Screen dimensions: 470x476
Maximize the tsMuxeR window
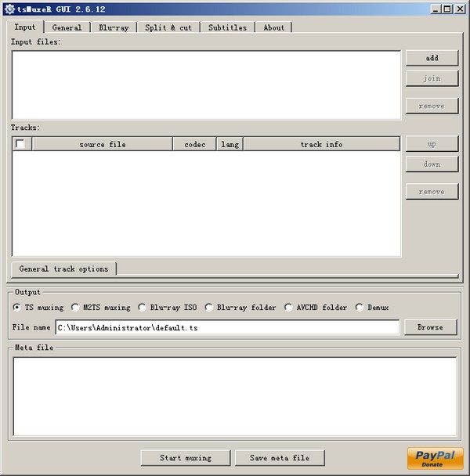coord(447,9)
